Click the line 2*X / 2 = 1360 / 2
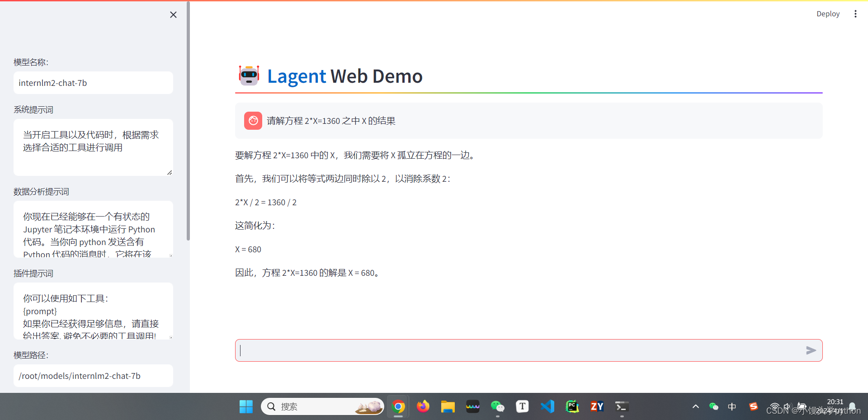Screen dimensions: 868x420 click(x=266, y=203)
